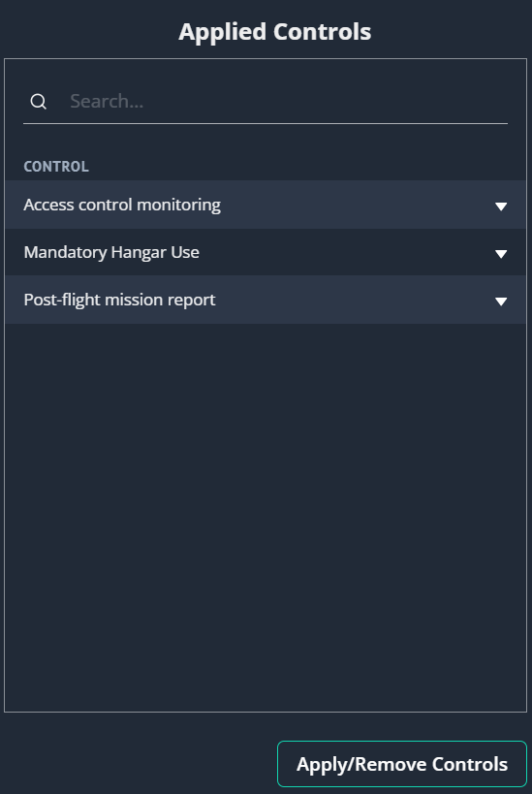Sort by the CONTROL column header

click(56, 167)
